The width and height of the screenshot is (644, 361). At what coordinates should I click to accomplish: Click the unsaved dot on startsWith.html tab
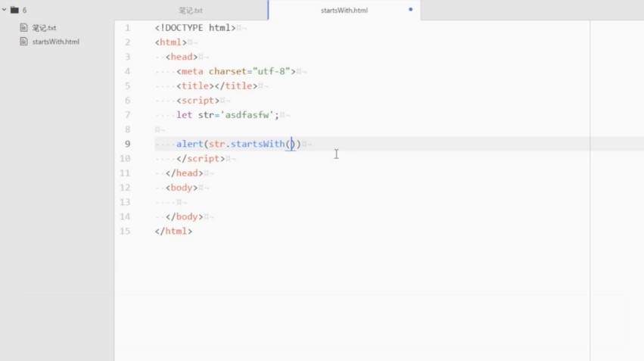410,9
